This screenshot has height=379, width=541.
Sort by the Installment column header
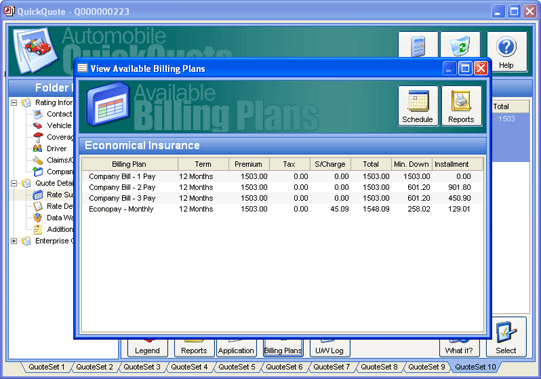click(458, 164)
